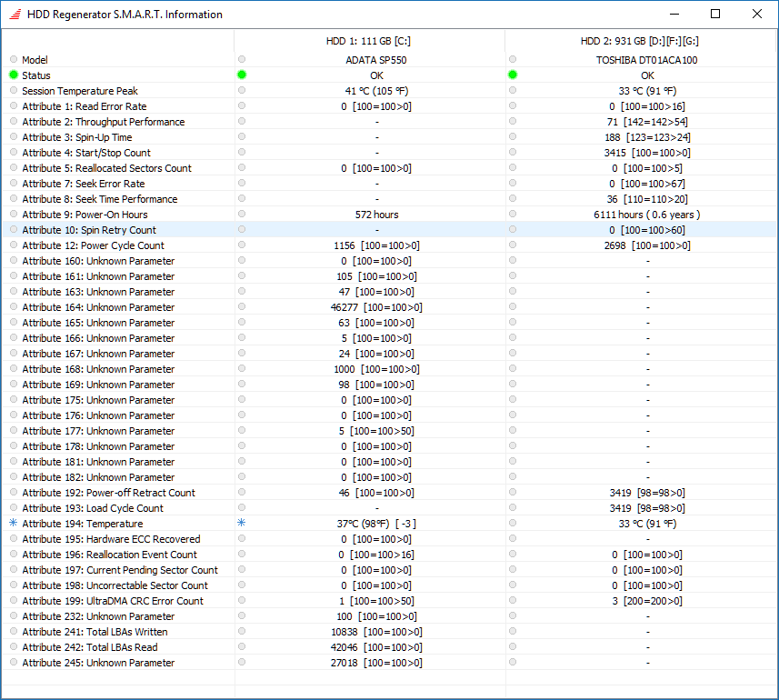The width and height of the screenshot is (779, 700).
Task: Click blue snowflake icon beside Attribute 194 label
Action: pos(14,523)
